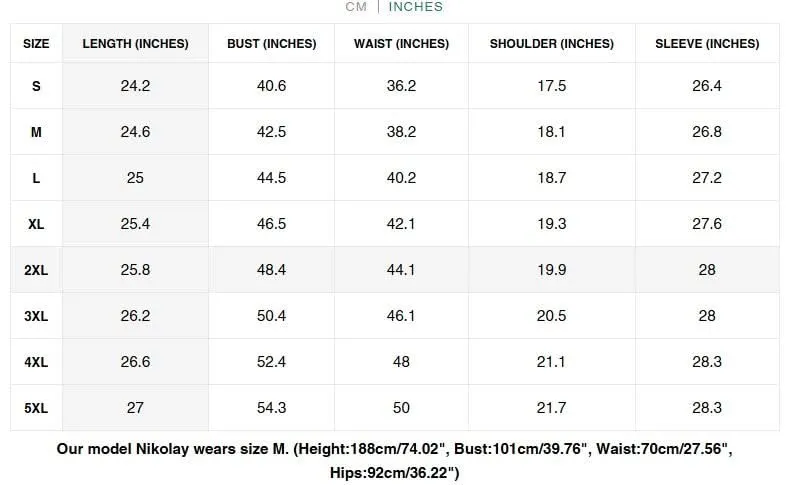The width and height of the screenshot is (790, 485).
Task: Select the size S row label
Action: point(36,86)
